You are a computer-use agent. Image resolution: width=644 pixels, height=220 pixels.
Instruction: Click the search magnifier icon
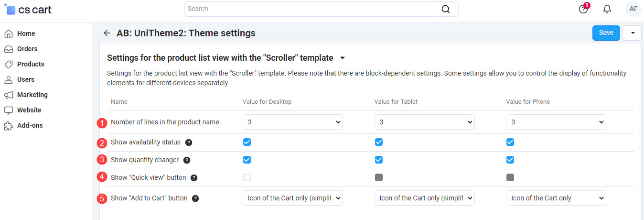coord(445,9)
